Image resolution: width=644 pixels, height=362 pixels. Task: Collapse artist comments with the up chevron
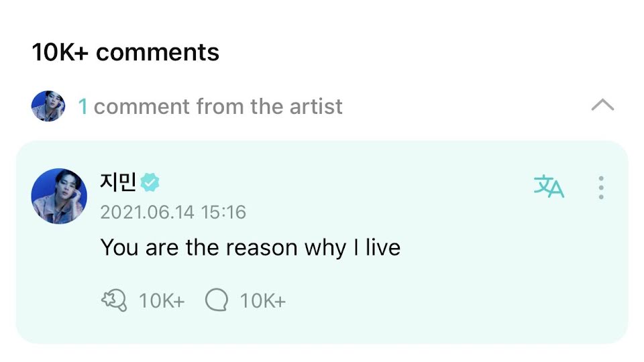602,105
